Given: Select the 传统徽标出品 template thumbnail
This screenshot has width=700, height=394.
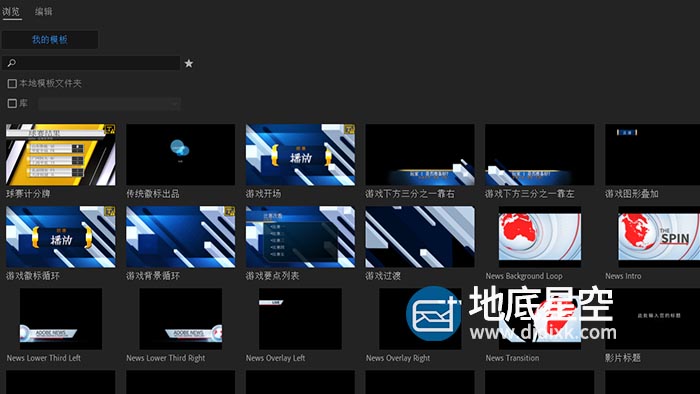Looking at the screenshot, I should click(x=180, y=154).
